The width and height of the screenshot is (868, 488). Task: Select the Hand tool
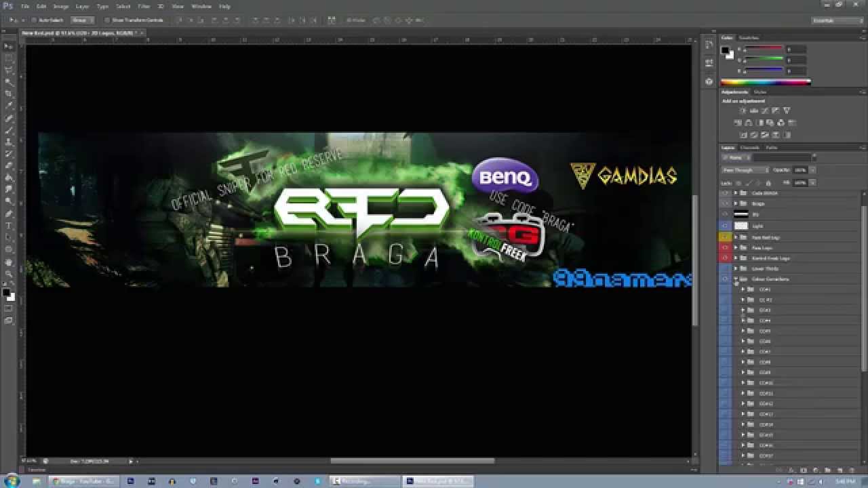(9, 262)
